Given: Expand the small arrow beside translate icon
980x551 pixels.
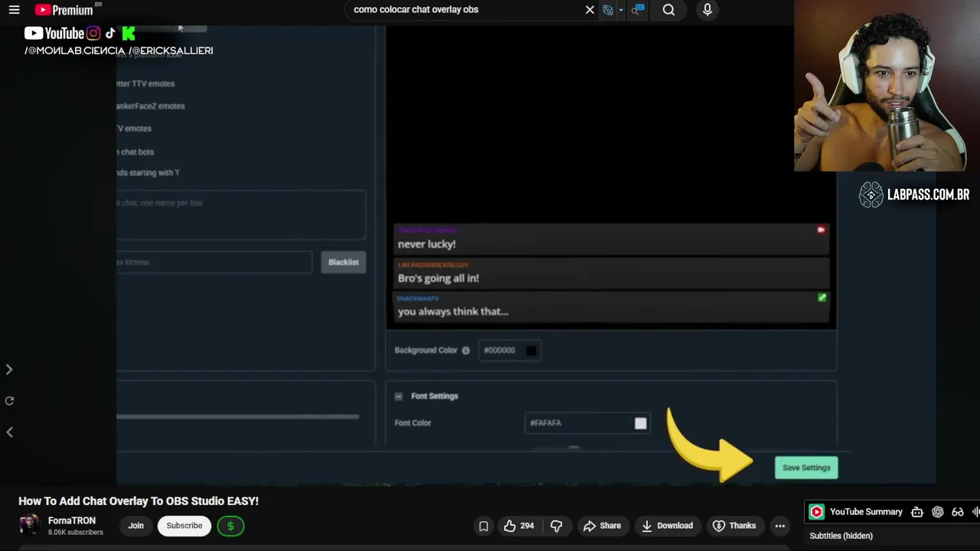Looking at the screenshot, I should 620,10.
